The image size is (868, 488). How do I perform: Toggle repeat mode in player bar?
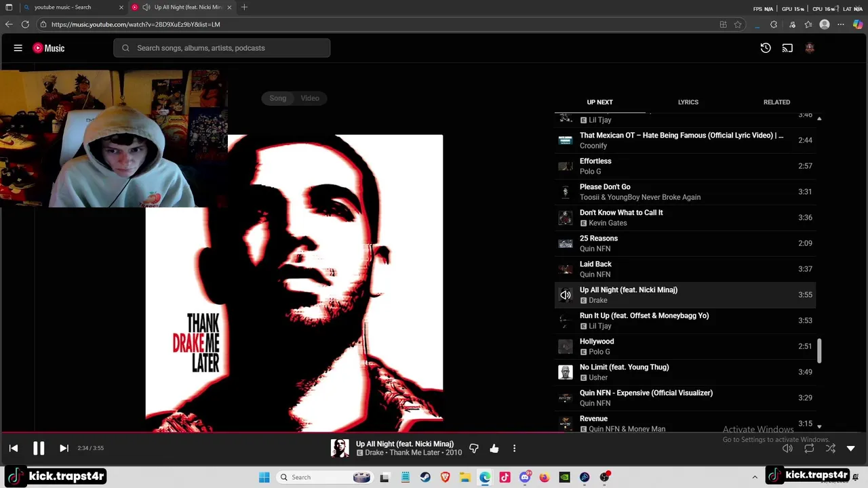809,448
